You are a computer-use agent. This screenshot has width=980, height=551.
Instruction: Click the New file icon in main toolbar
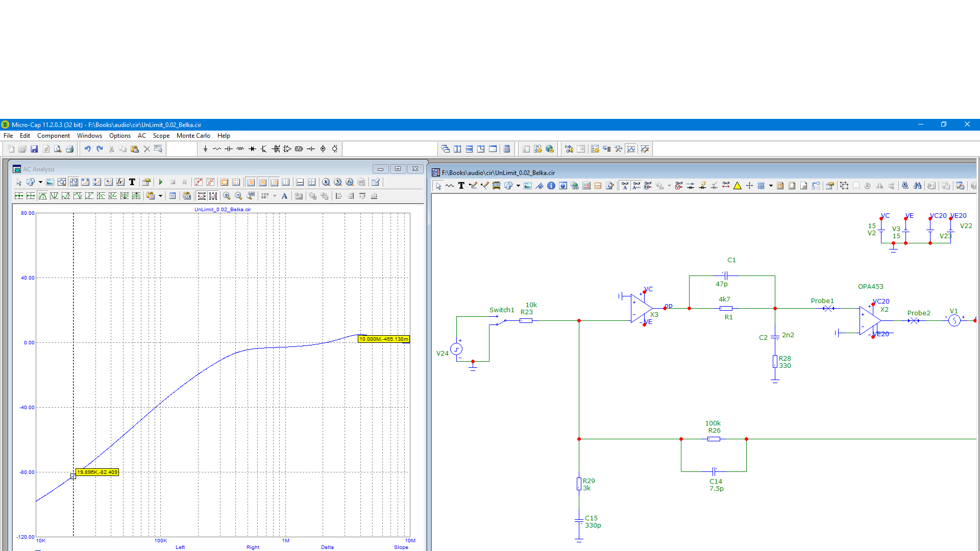(11, 149)
